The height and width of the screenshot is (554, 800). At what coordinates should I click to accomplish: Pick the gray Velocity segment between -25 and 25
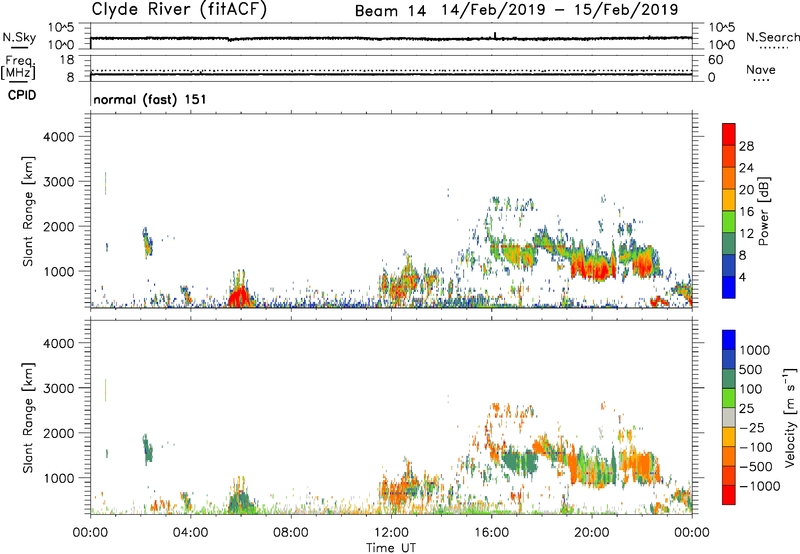click(x=729, y=417)
